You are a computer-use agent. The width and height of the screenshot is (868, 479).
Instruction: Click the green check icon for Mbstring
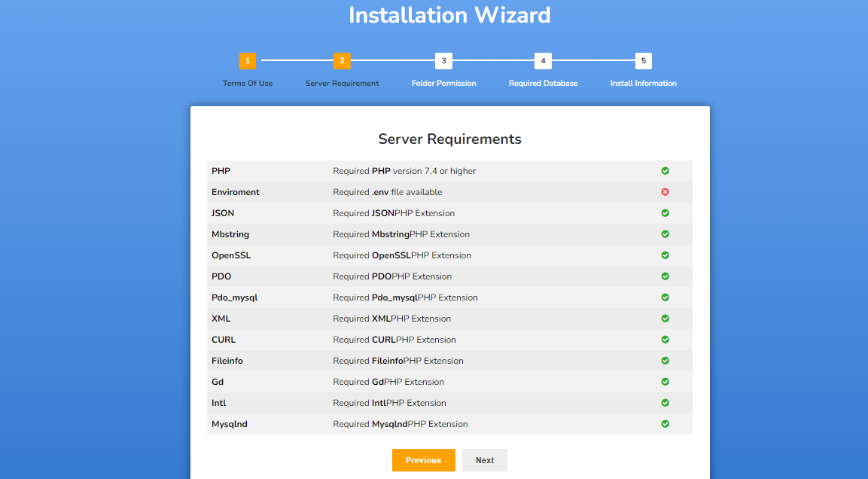(x=665, y=234)
